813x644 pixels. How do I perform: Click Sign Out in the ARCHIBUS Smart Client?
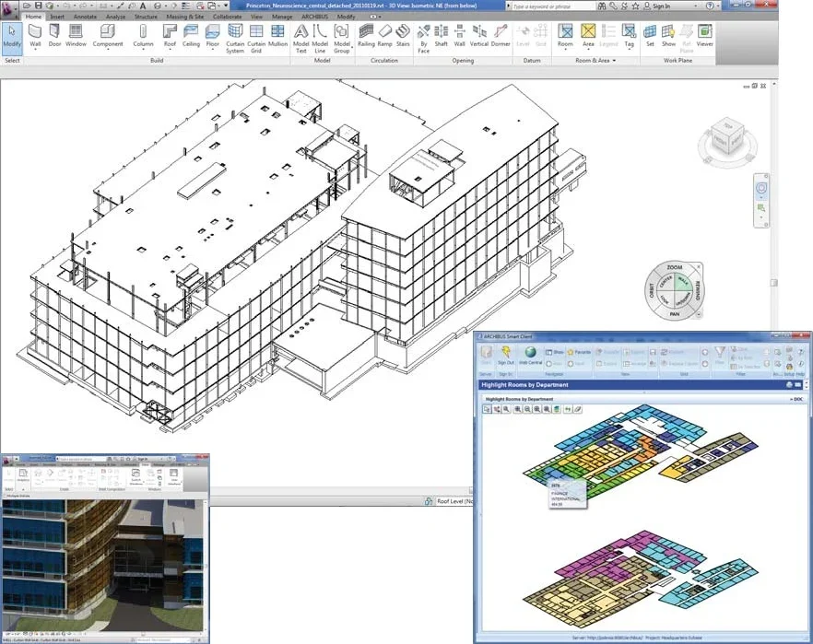point(505,357)
